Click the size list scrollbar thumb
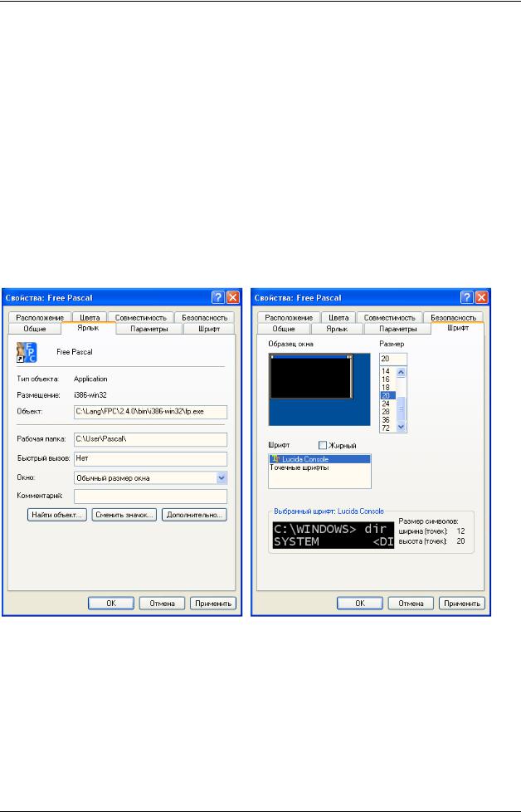521x812 pixels. pos(402,408)
